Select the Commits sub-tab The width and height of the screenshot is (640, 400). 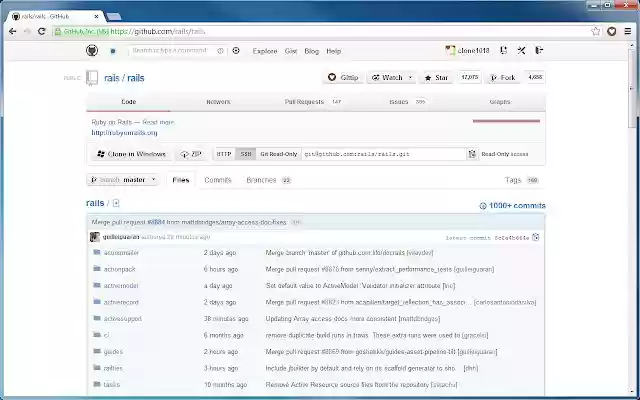point(218,180)
